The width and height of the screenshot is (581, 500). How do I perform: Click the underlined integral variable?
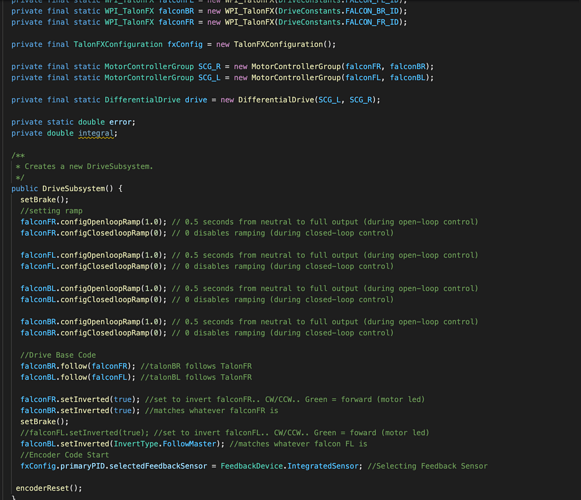click(x=96, y=133)
